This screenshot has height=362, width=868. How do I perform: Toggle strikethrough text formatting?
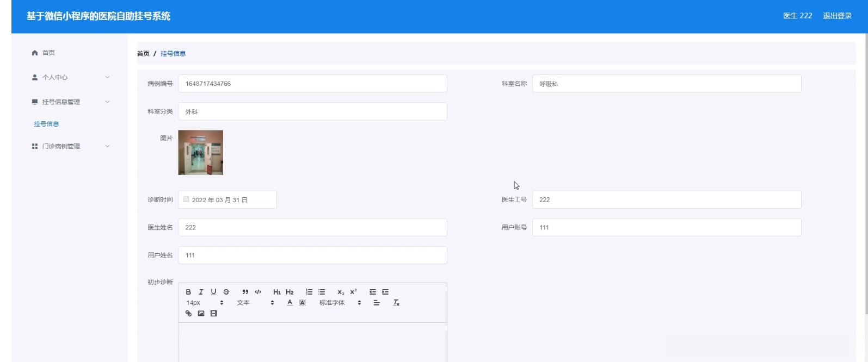click(x=226, y=292)
